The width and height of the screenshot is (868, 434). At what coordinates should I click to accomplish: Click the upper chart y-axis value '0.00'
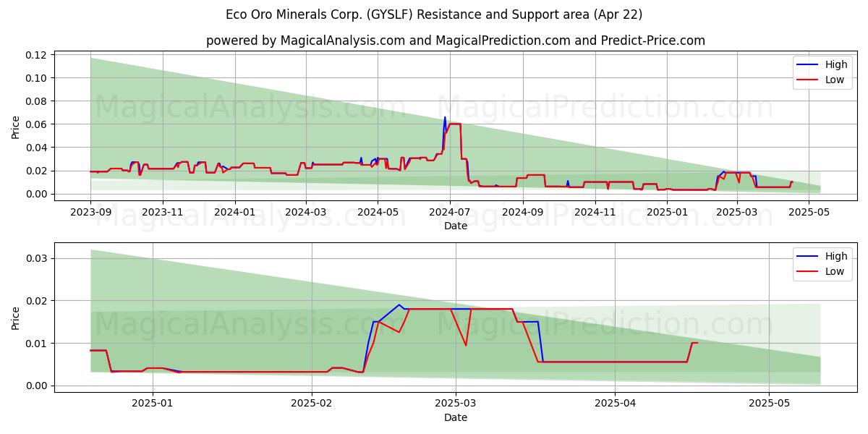tap(35, 194)
